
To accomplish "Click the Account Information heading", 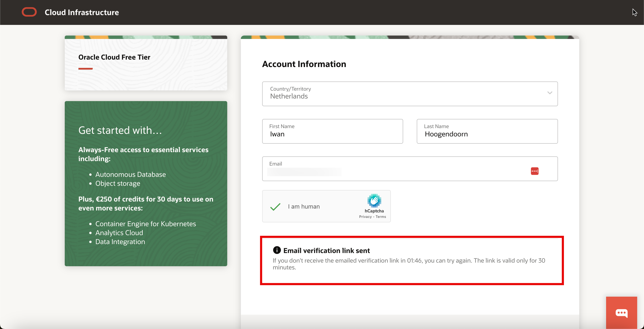I will coord(304,64).
